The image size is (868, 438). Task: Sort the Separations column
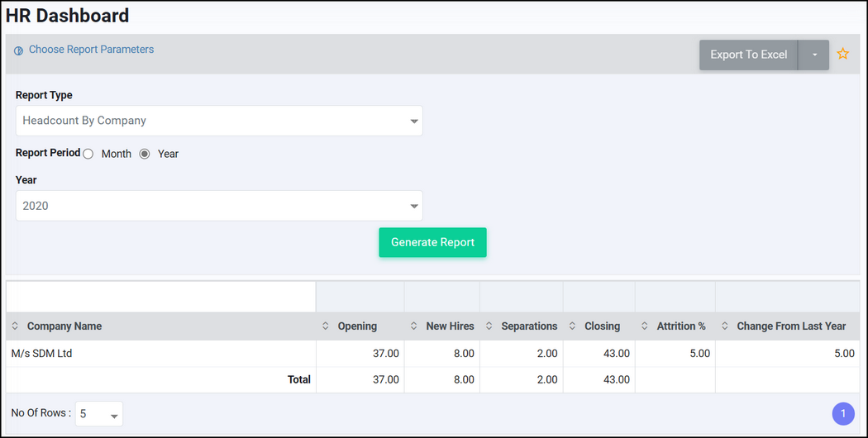pos(489,326)
